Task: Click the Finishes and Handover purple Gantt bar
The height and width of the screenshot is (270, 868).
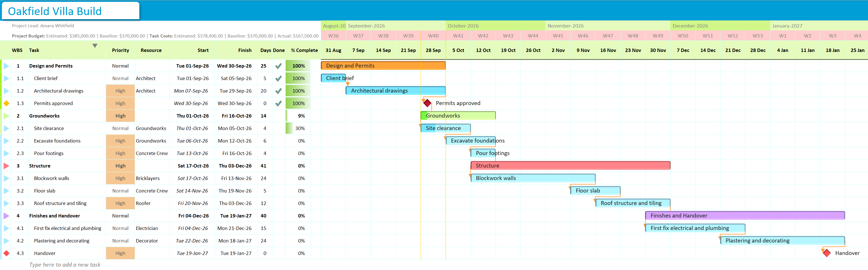Action: (x=745, y=215)
